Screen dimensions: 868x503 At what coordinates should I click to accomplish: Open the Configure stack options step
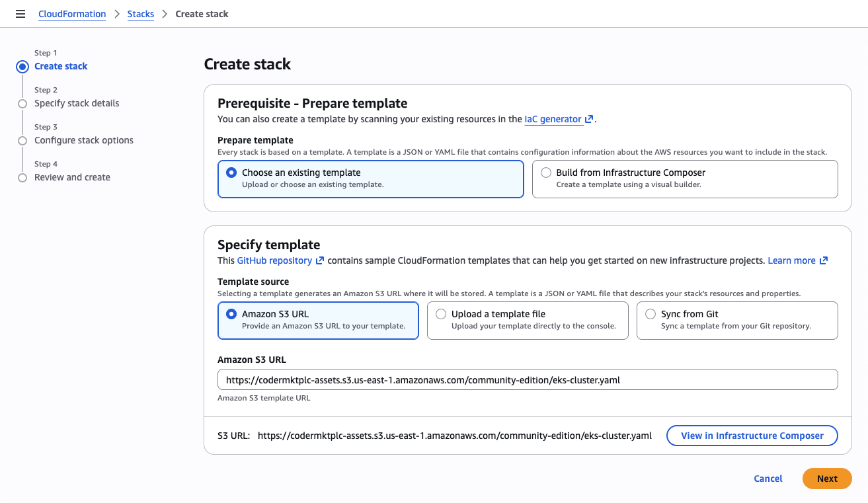tap(84, 140)
